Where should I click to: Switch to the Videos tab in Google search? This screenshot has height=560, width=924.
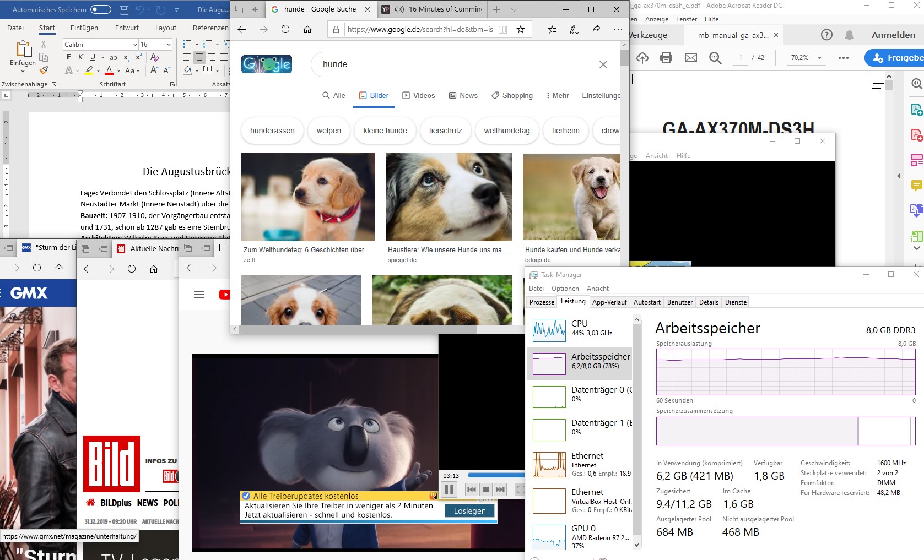point(418,95)
